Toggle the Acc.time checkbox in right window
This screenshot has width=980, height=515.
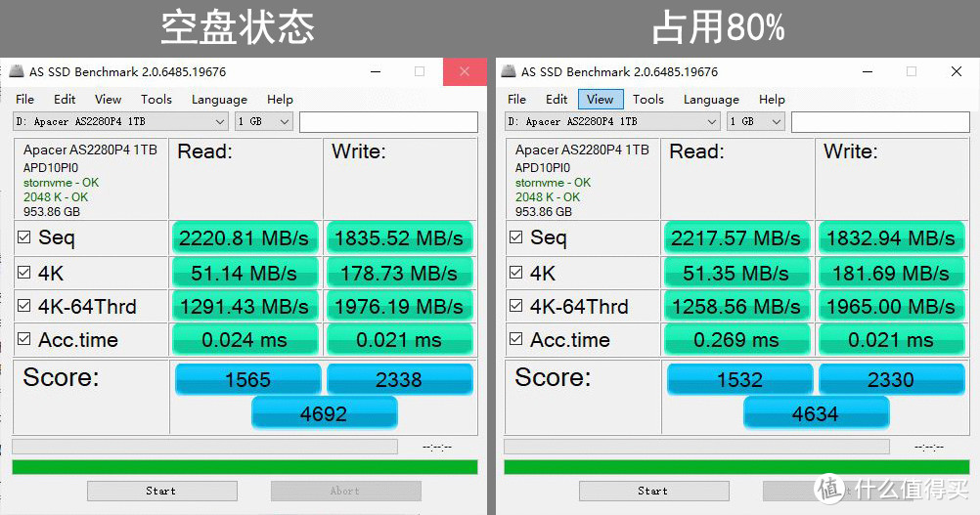[515, 339]
